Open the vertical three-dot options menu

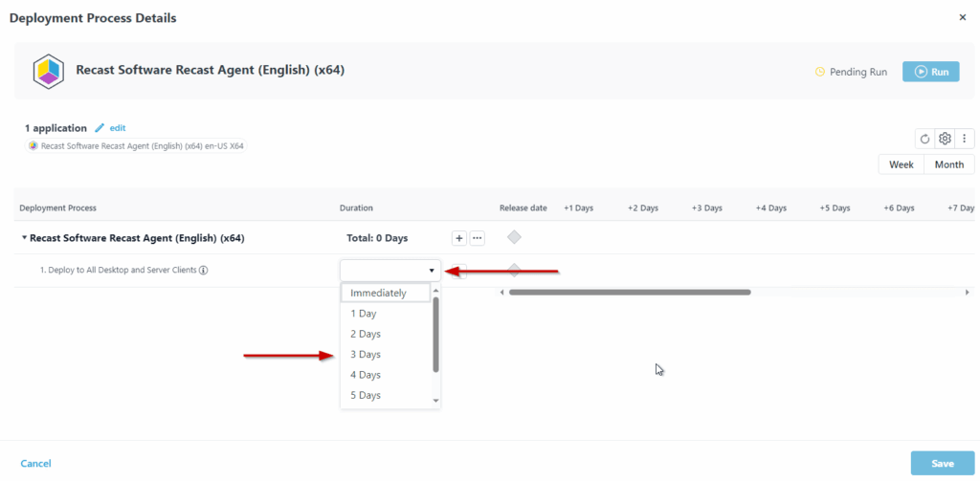pyautogui.click(x=964, y=139)
